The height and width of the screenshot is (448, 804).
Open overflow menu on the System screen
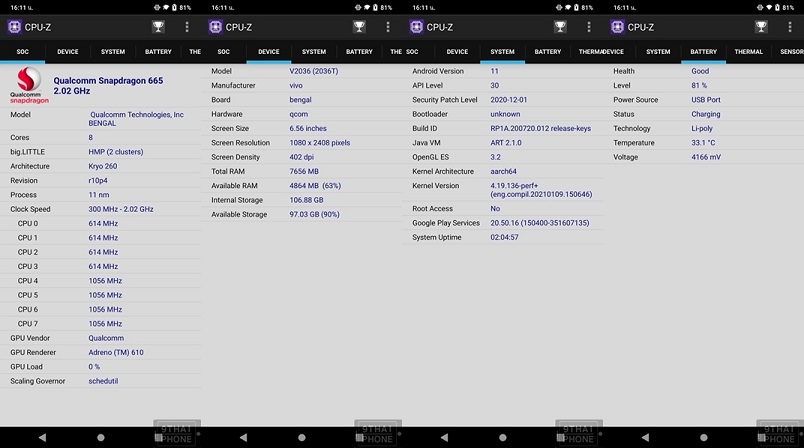[589, 27]
